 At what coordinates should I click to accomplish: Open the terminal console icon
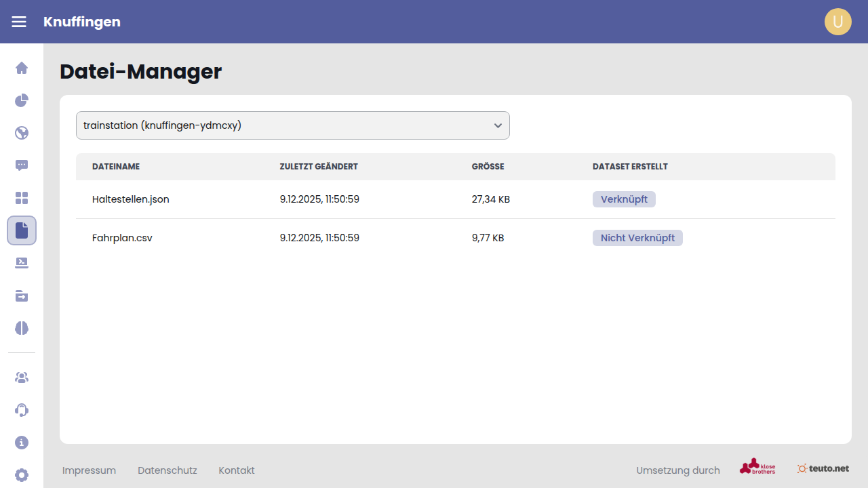point(22,263)
